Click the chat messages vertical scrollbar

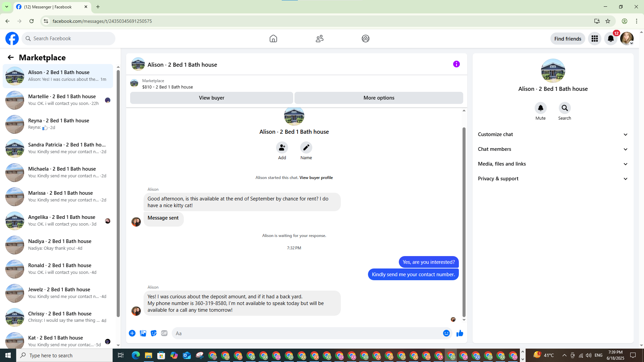click(464, 222)
